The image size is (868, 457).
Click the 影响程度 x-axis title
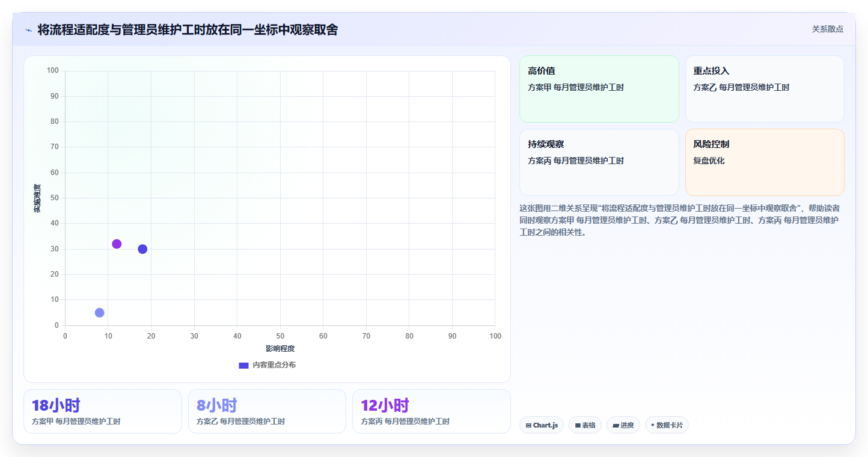[x=280, y=348]
